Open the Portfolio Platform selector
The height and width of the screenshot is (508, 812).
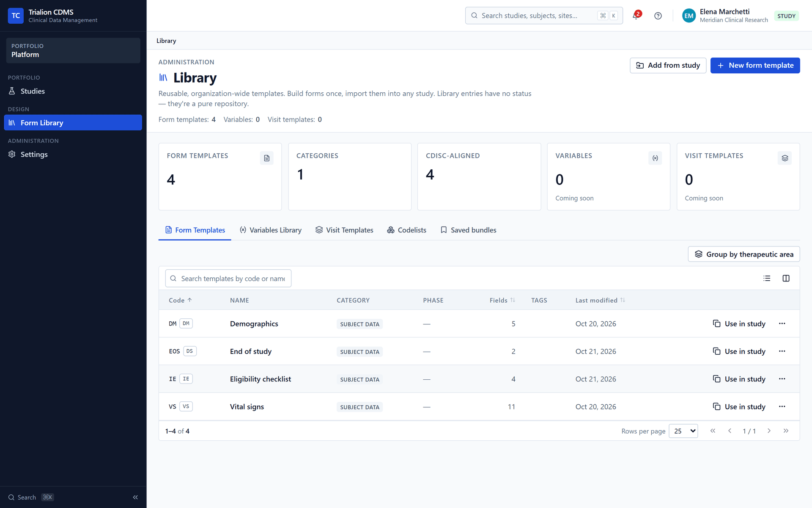click(73, 50)
